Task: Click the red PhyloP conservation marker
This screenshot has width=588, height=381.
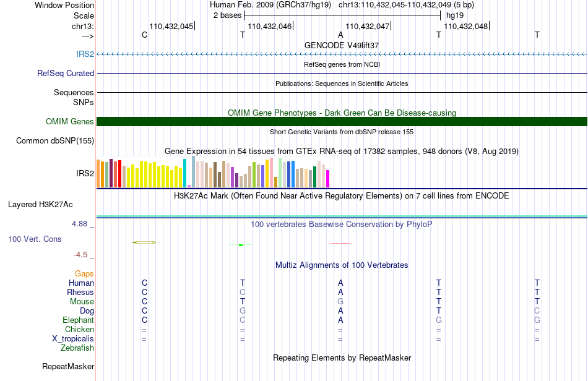Action: point(340,243)
